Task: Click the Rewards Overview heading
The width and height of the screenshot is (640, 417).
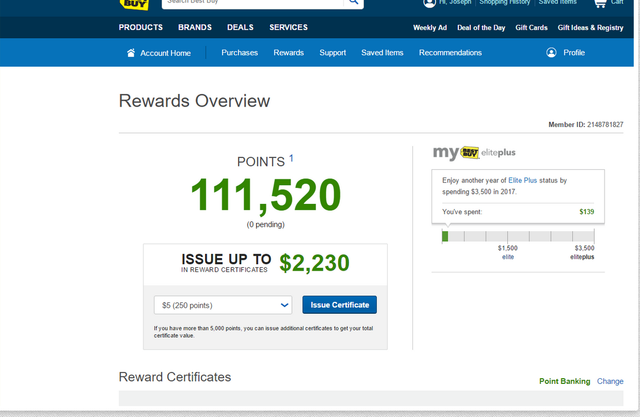Action: (194, 101)
